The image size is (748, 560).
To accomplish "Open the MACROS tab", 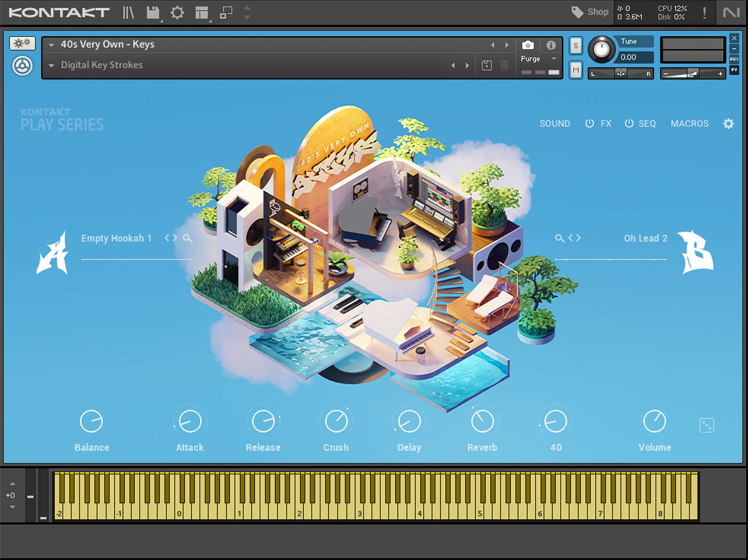I will pos(689,123).
